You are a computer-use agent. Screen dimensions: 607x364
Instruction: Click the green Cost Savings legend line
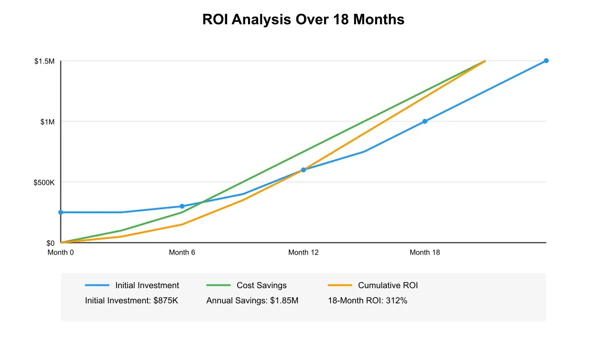pos(219,285)
